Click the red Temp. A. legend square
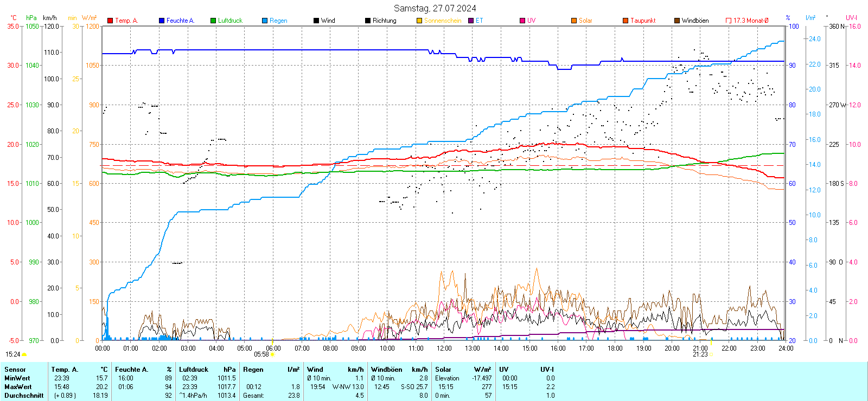This screenshot has width=868, height=401. pyautogui.click(x=110, y=21)
